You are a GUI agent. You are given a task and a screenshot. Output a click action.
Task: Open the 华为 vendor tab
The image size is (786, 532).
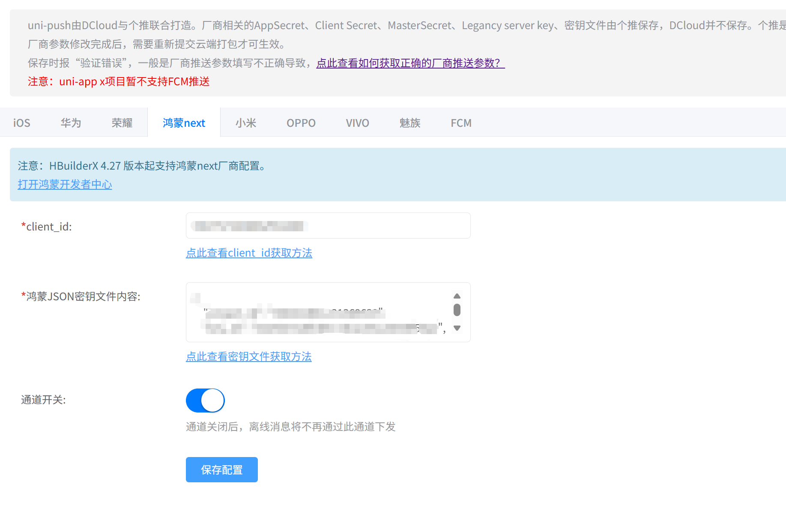pyautogui.click(x=71, y=123)
